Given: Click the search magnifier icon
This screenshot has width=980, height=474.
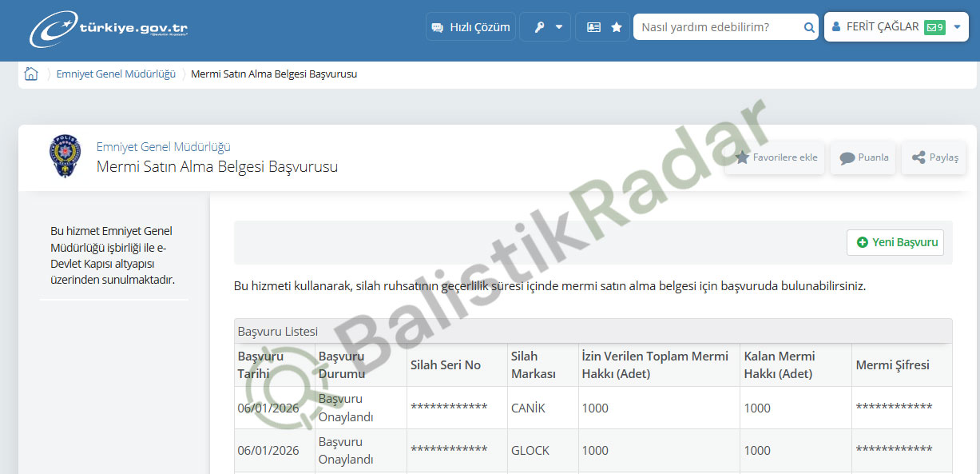Looking at the screenshot, I should click(x=809, y=28).
